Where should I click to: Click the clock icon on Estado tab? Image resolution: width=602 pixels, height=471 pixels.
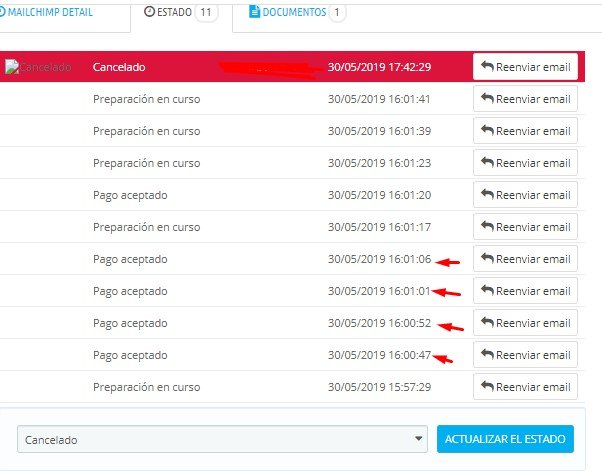click(149, 12)
